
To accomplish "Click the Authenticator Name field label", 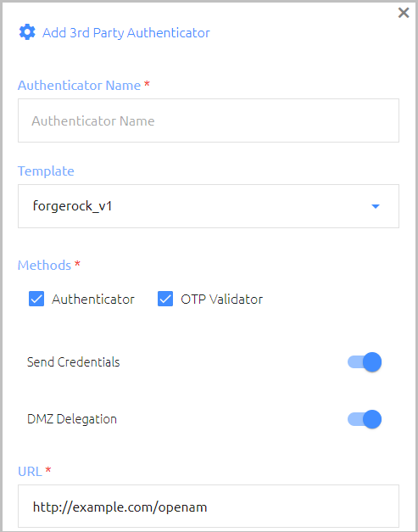I will coord(79,85).
